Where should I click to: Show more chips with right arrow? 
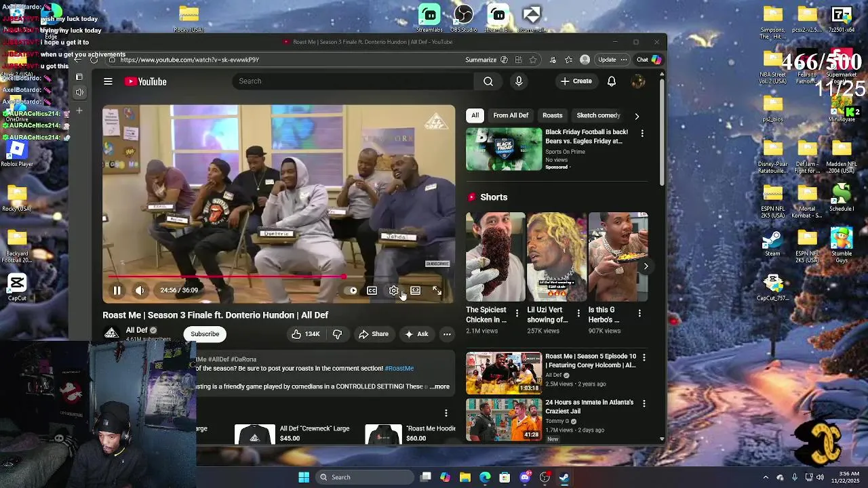(637, 116)
